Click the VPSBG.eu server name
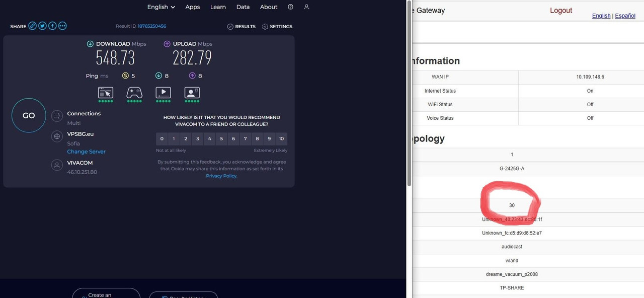The height and width of the screenshot is (298, 644). point(80,134)
